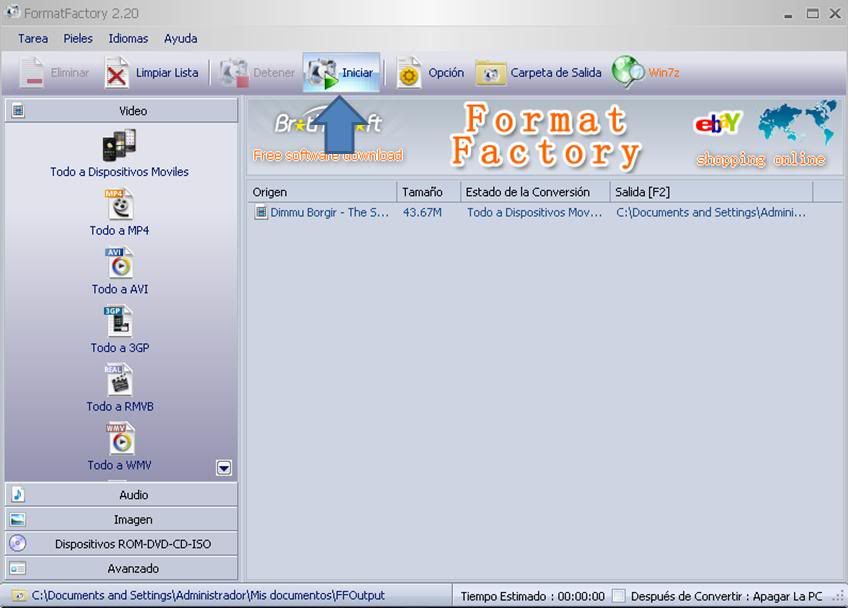Image resolution: width=849 pixels, height=608 pixels.
Task: Open the Idiomas menu
Action: [128, 38]
